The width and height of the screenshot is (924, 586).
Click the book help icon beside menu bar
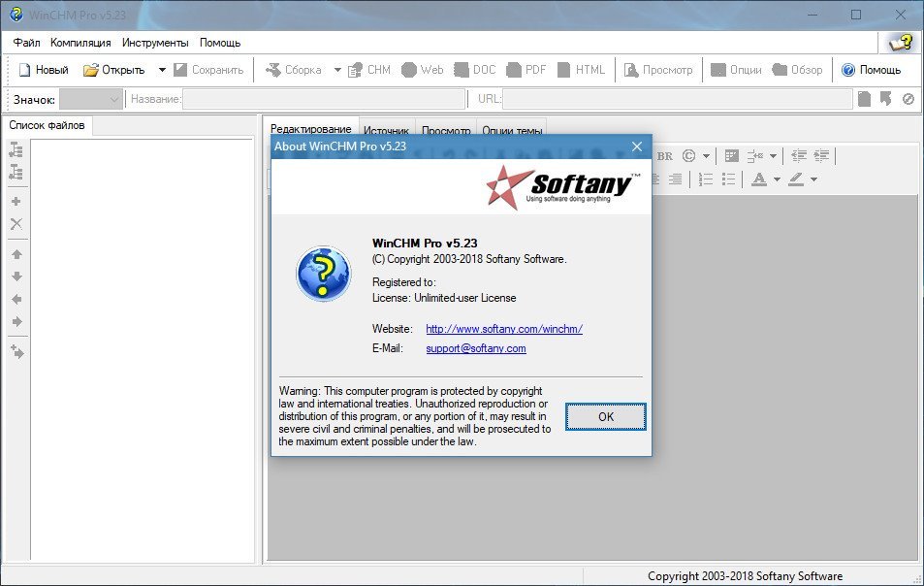tap(901, 43)
